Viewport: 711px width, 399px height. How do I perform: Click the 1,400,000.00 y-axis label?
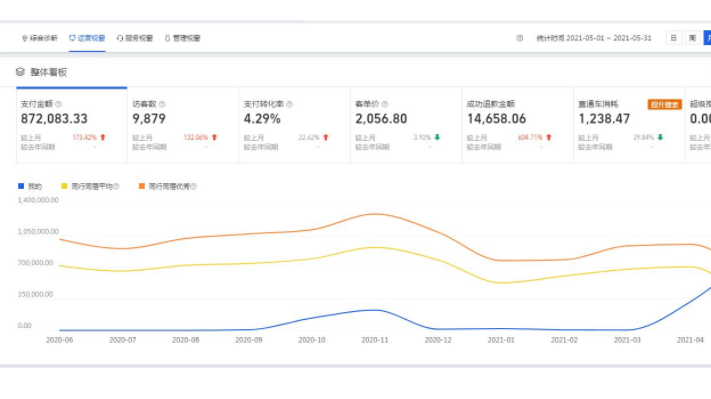[x=38, y=200]
